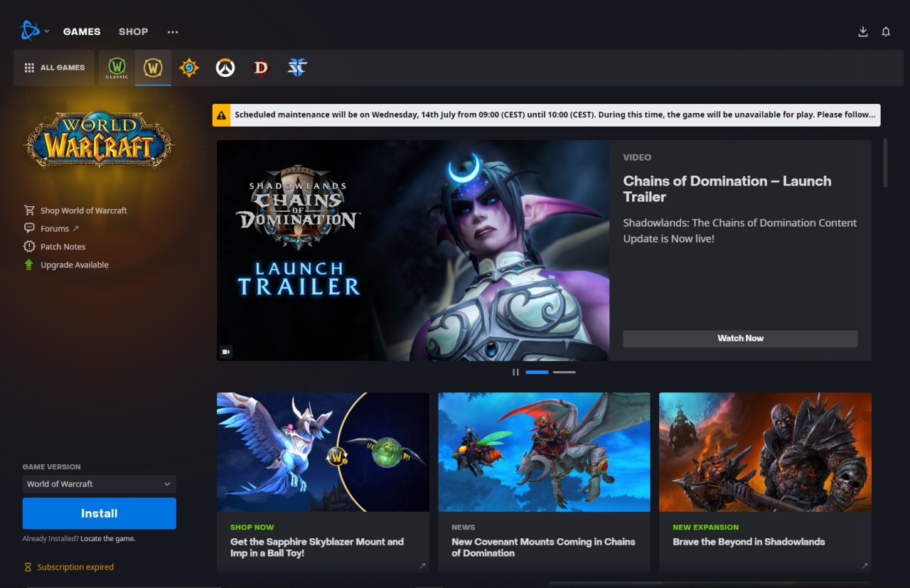Open the All Games view

pos(55,68)
